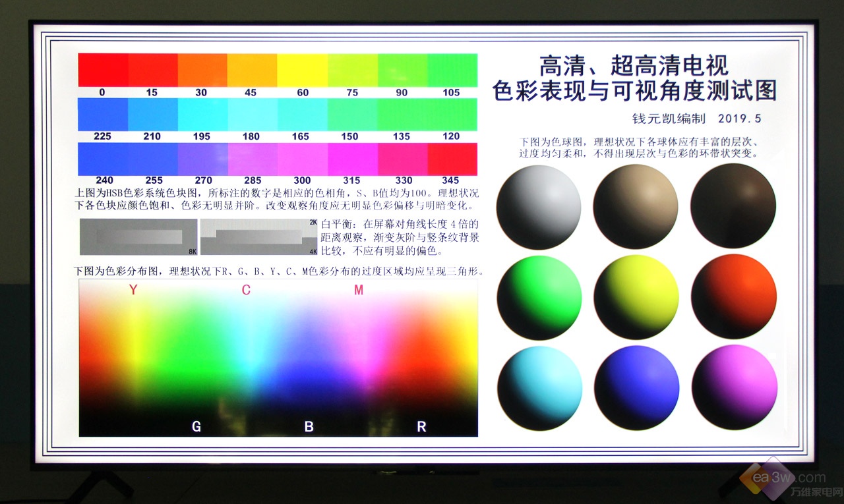
Task: Click the hue 255 blue-violet block
Action: [x=153, y=159]
